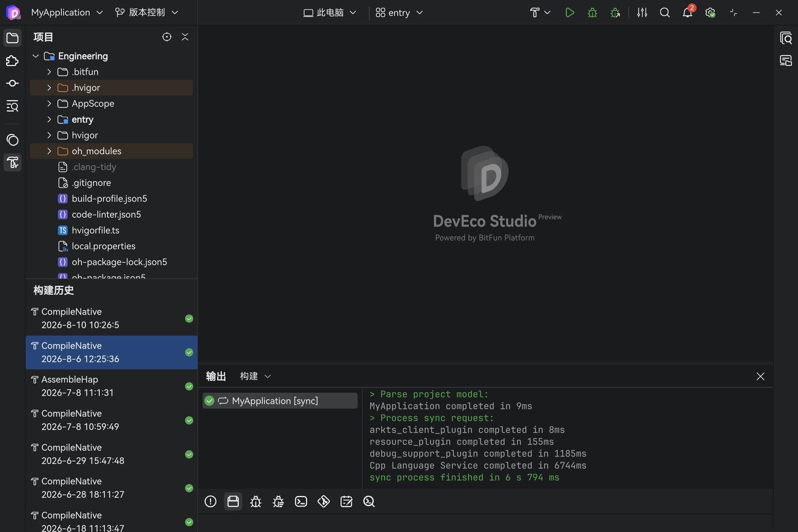Open the dropdown arrow next to build hammer
Screen dimensions: 798x532
[548, 12]
